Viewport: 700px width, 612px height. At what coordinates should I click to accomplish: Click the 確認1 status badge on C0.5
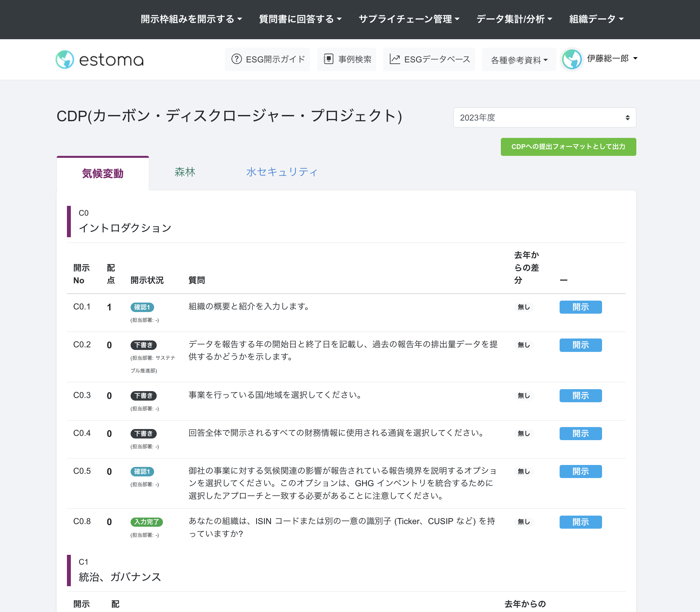pos(142,471)
